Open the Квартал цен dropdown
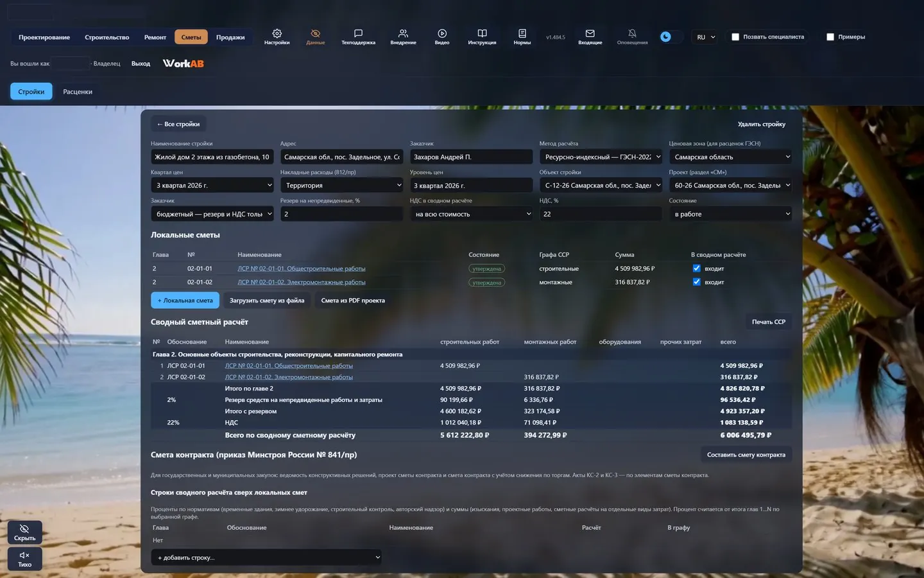 212,186
